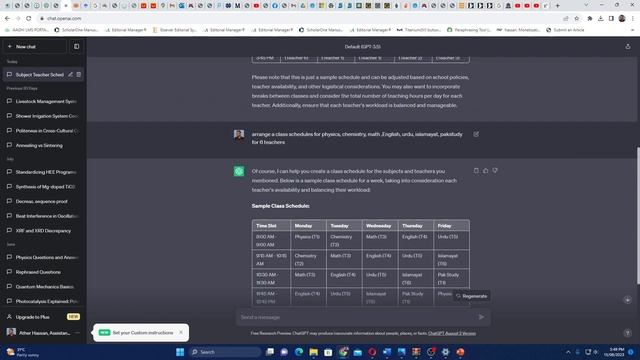Open the Standardizing HEE Programs chat

coord(43,172)
